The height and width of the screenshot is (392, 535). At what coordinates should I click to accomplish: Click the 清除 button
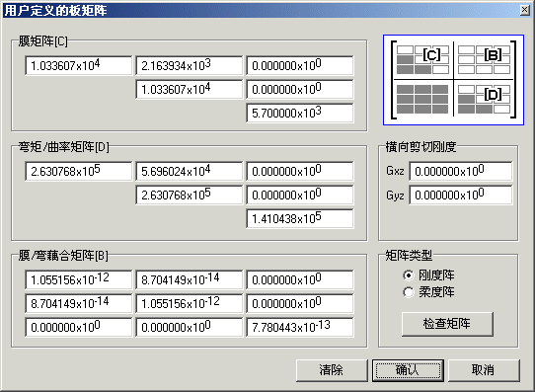(332, 370)
